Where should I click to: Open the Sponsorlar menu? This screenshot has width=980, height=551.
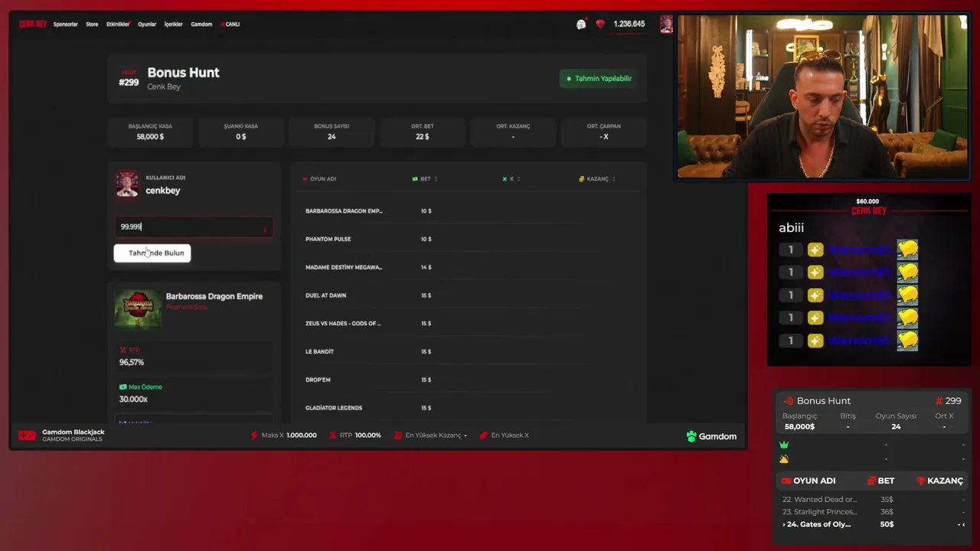65,24
